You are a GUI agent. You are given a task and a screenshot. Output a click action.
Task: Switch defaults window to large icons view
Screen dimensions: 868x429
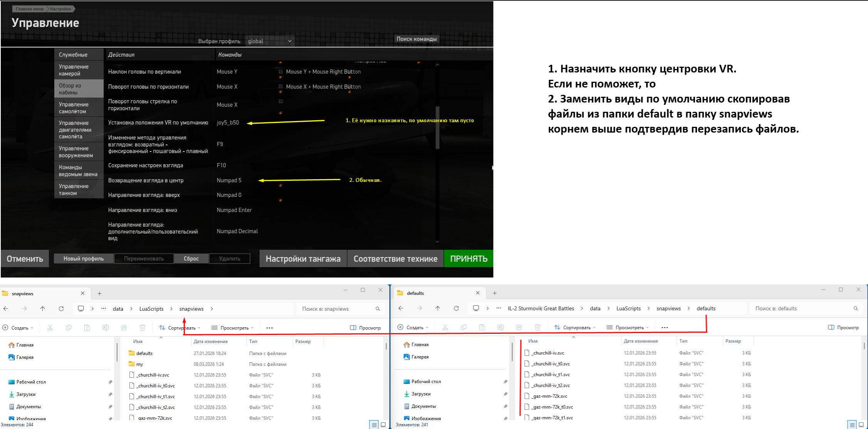tap(861, 425)
